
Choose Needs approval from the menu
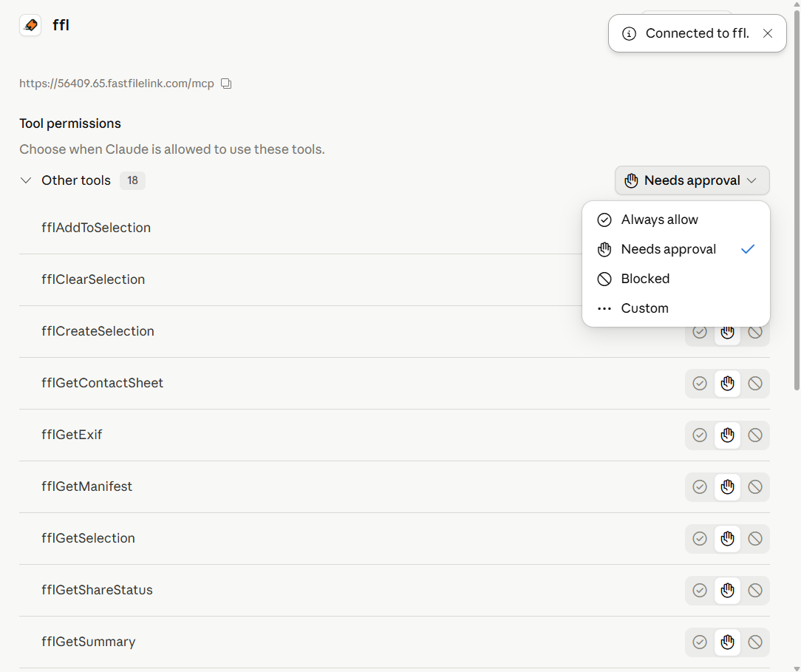(676, 249)
